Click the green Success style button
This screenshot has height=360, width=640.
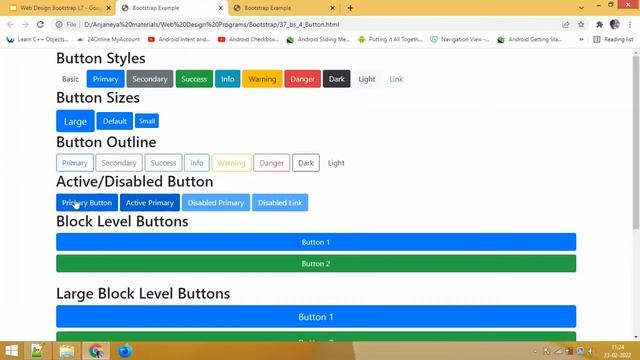[194, 79]
